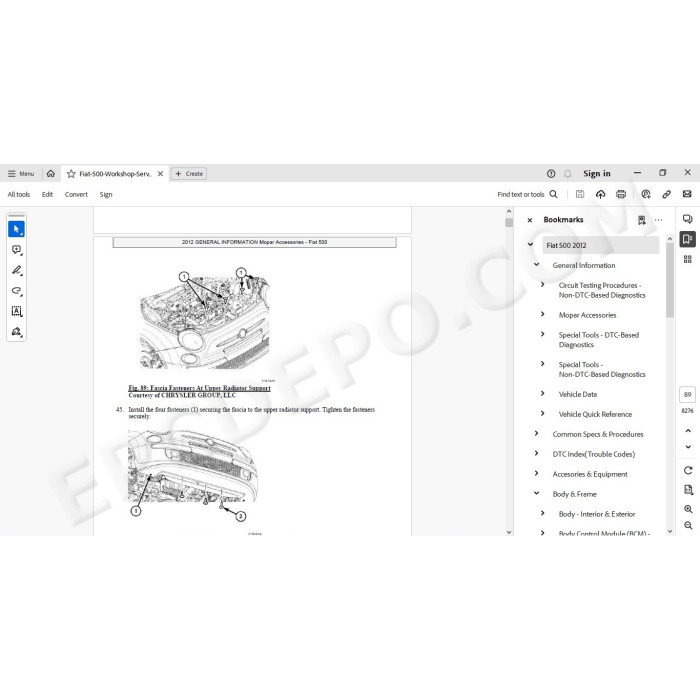Click the document vertical scrollbar thumb
Viewport: 700px width, 700px height.
(509, 222)
